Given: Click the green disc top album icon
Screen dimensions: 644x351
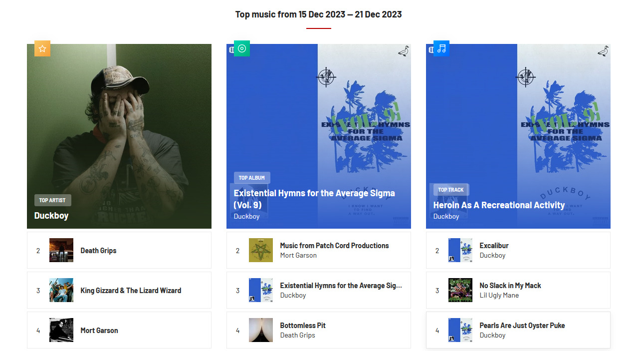Looking at the screenshot, I should coord(242,48).
